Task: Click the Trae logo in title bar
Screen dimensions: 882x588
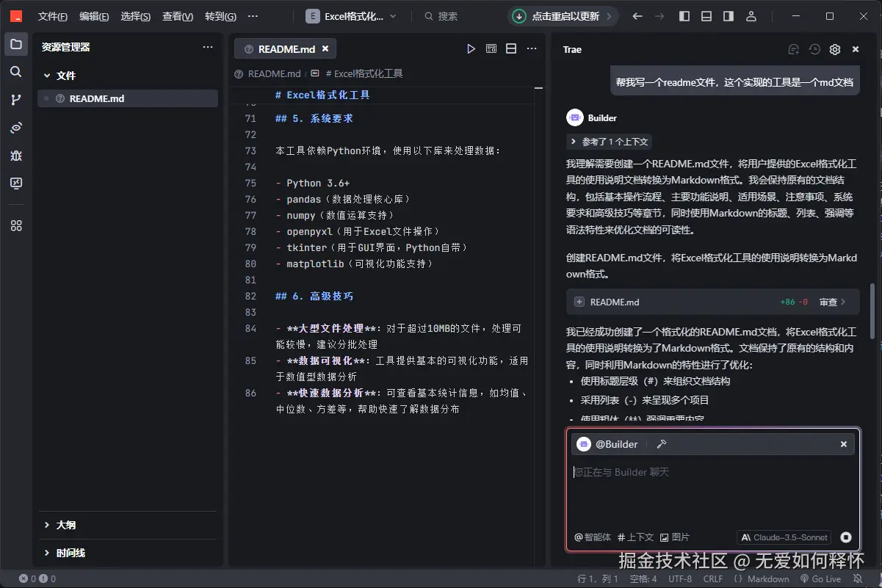Action: (15, 16)
